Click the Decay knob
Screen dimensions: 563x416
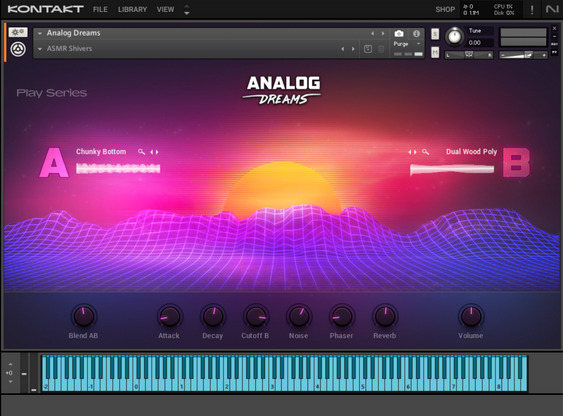[x=213, y=316]
